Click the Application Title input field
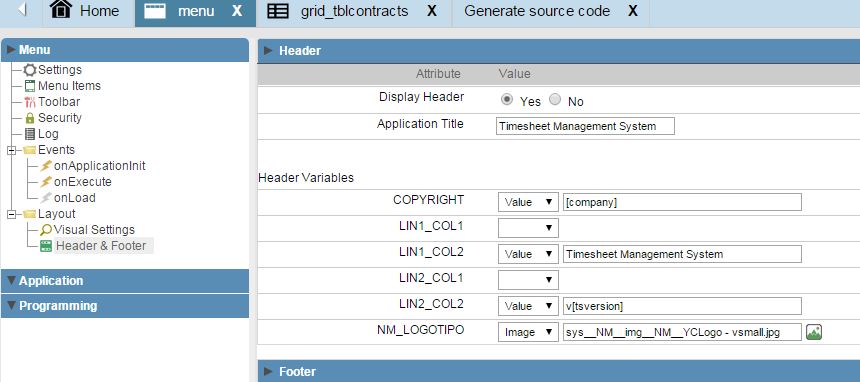This screenshot has width=860, height=382. tap(585, 126)
